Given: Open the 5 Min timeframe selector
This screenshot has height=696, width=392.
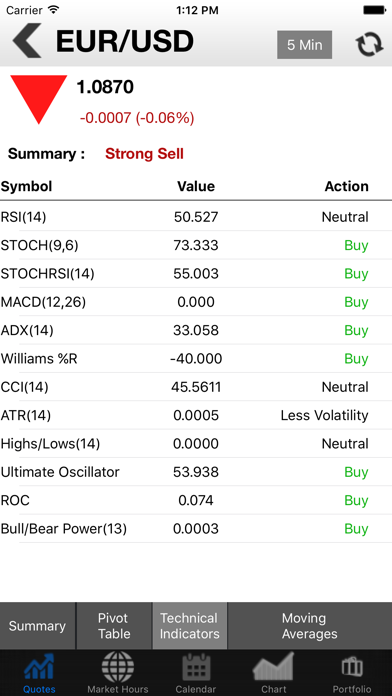Looking at the screenshot, I should [x=305, y=45].
